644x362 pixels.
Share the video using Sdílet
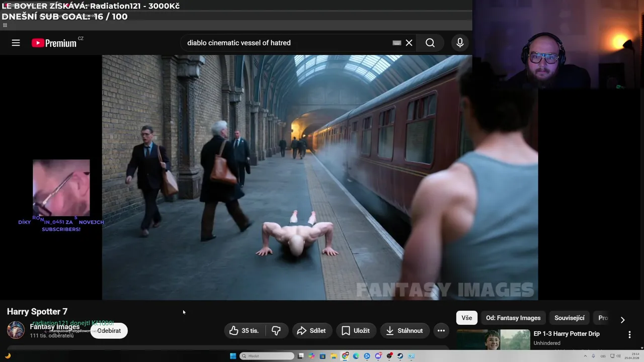311,330
